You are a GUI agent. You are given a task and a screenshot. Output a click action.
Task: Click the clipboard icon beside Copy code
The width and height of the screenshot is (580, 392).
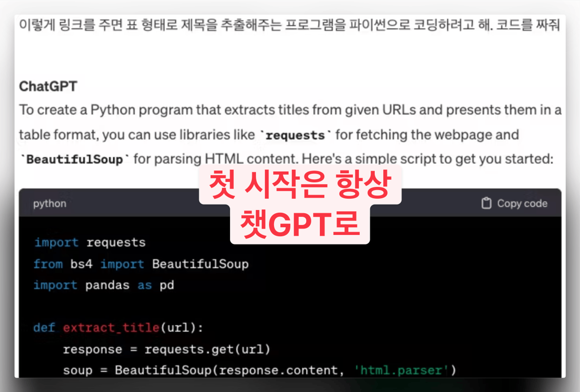[486, 203]
